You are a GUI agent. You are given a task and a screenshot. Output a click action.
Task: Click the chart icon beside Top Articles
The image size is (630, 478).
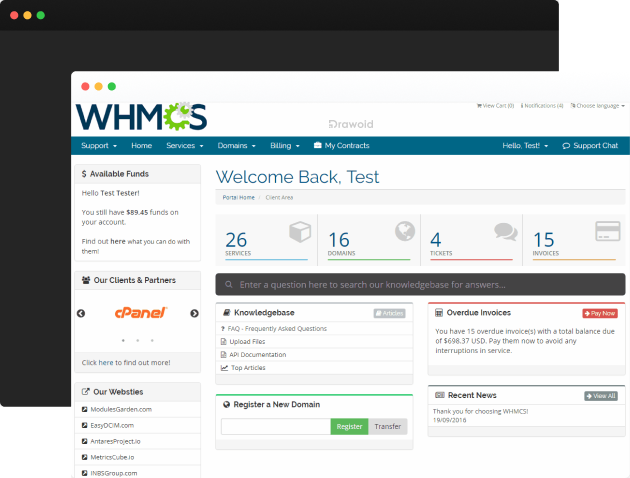(x=224, y=368)
